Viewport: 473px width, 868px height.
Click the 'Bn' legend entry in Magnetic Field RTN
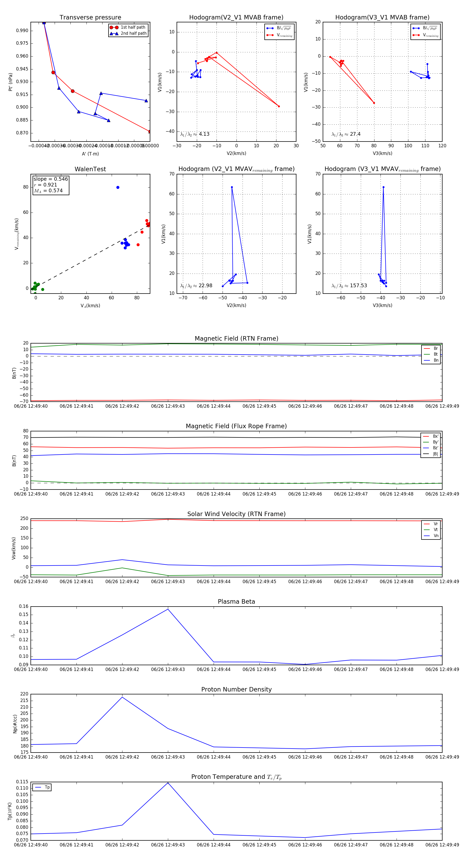[436, 360]
